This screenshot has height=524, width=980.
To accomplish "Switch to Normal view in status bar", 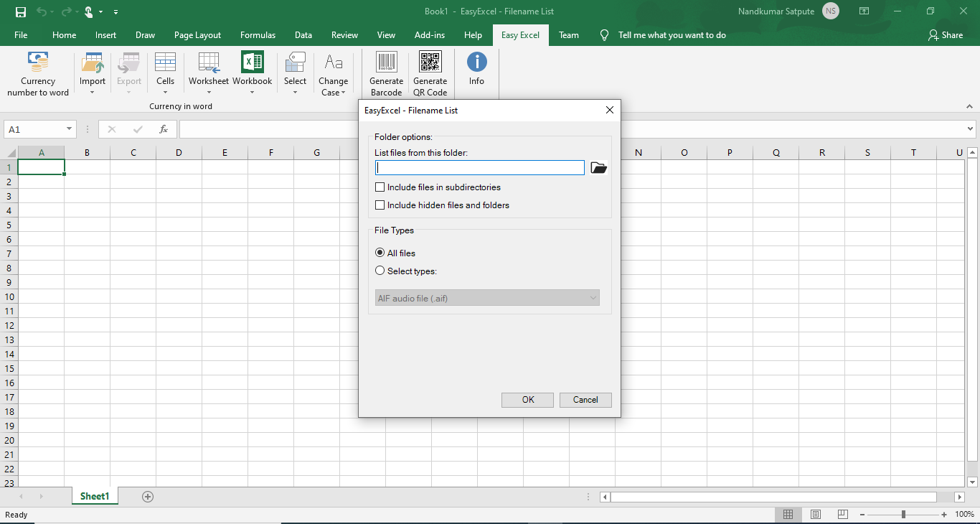I will pos(788,515).
